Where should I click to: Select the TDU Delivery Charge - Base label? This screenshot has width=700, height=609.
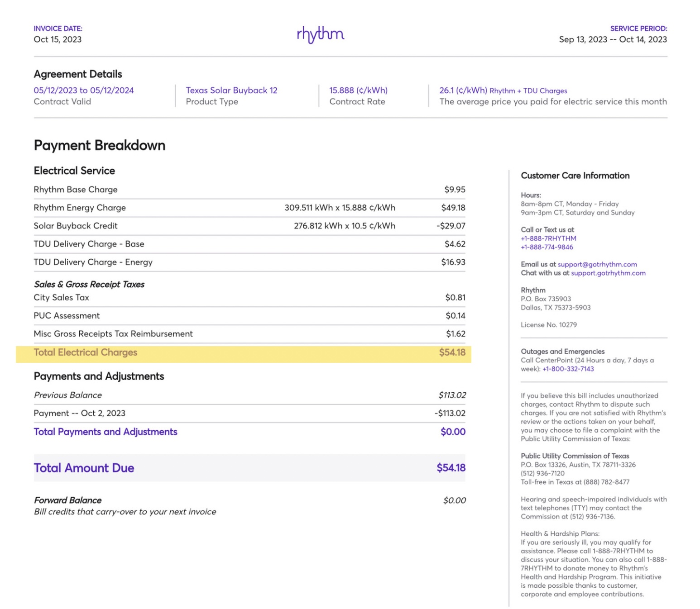pyautogui.click(x=89, y=244)
